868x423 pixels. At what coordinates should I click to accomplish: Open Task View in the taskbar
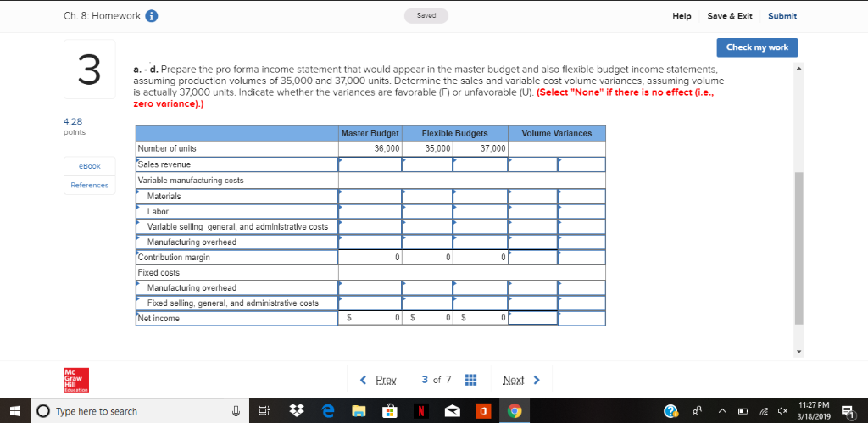point(264,411)
